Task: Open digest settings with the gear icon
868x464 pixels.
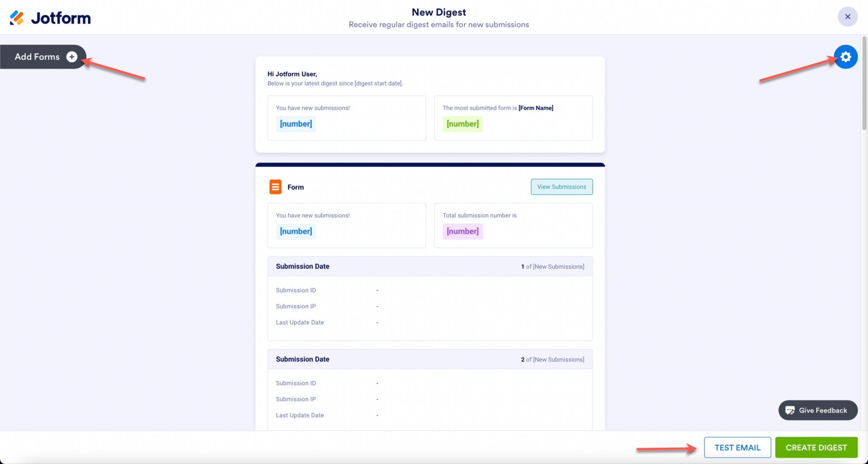Action: coord(846,56)
